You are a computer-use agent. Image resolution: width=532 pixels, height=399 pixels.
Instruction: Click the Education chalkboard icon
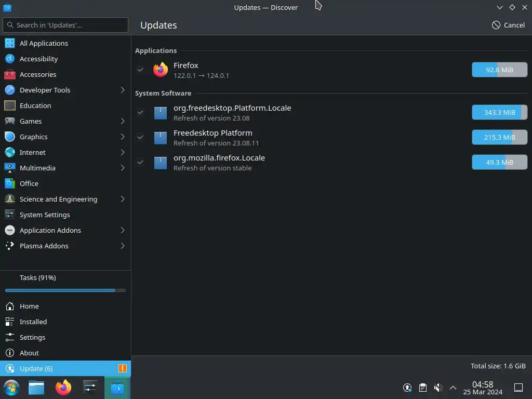tap(10, 105)
